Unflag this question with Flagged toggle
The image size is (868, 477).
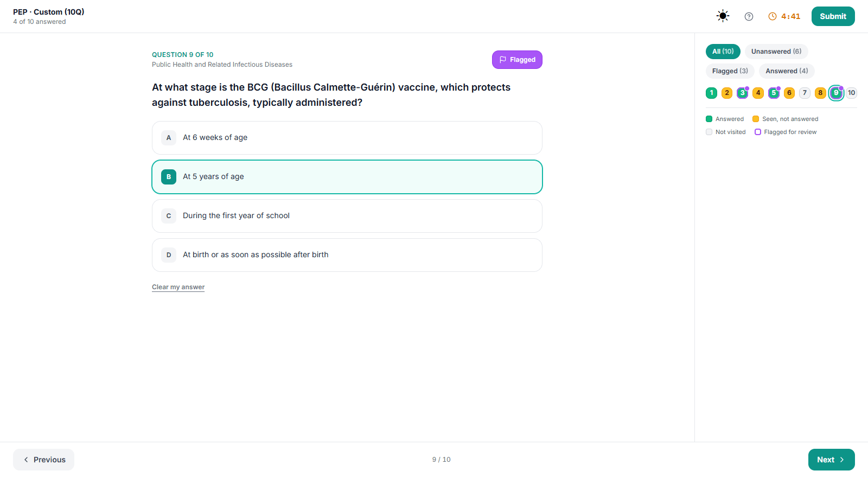[x=517, y=60]
